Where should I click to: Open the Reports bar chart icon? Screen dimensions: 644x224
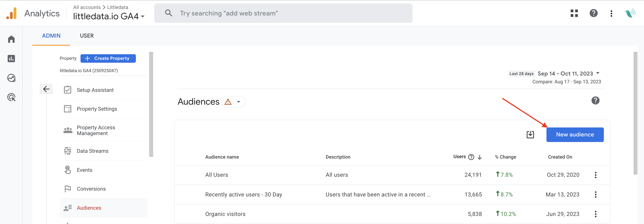[11, 59]
